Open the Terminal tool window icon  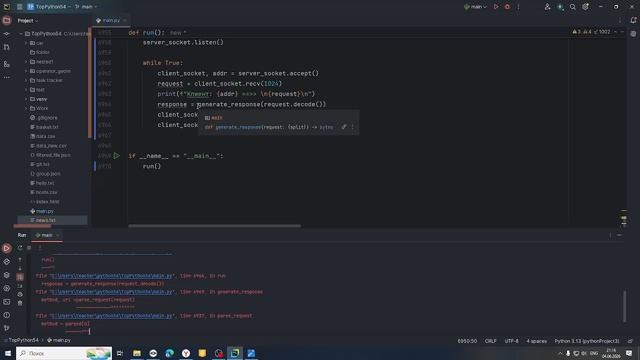click(7, 302)
